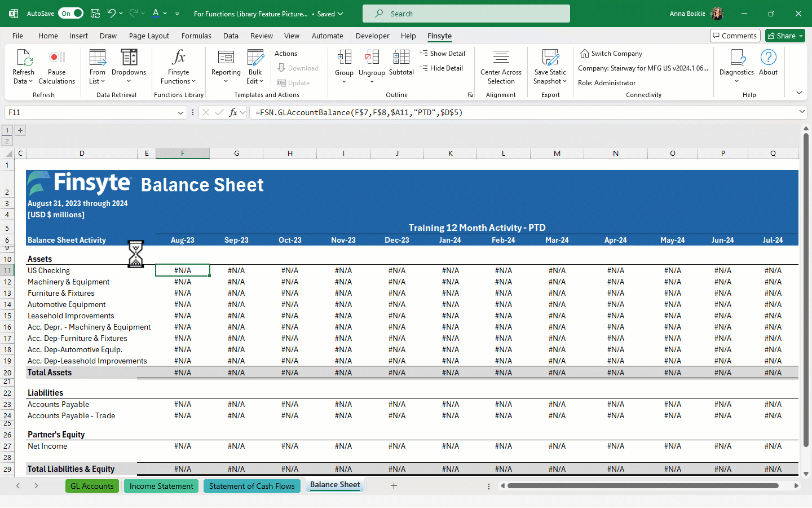This screenshot has width=812, height=508.
Task: Add a new sheet with plus icon
Action: (x=394, y=485)
